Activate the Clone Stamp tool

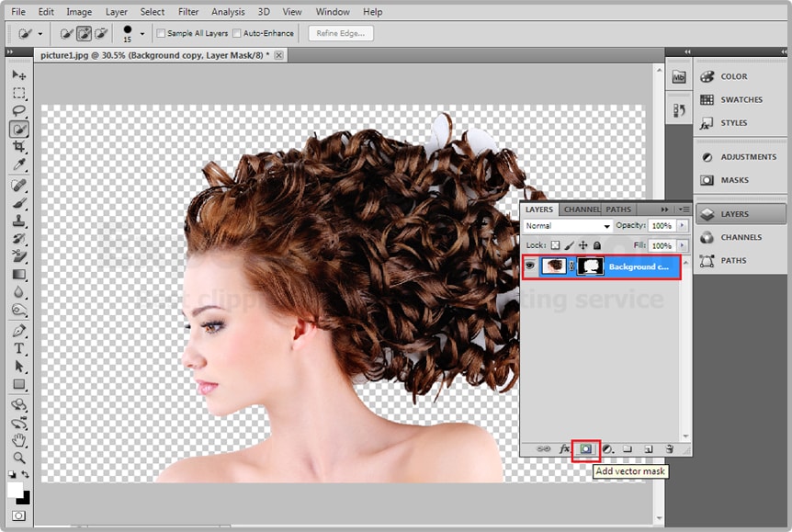[x=19, y=221]
